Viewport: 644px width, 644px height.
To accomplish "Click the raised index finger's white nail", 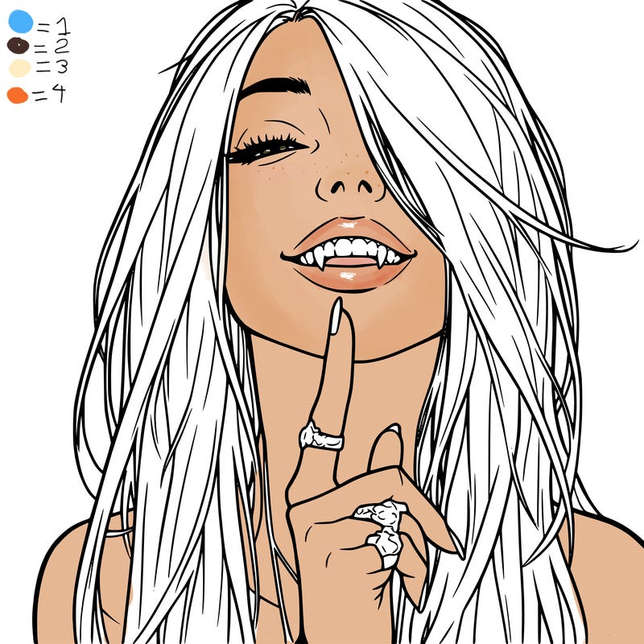I will 335,317.
